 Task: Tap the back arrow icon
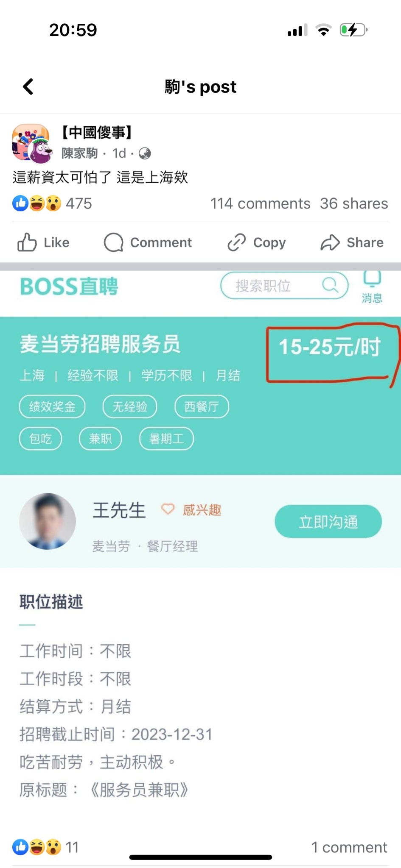coord(28,86)
